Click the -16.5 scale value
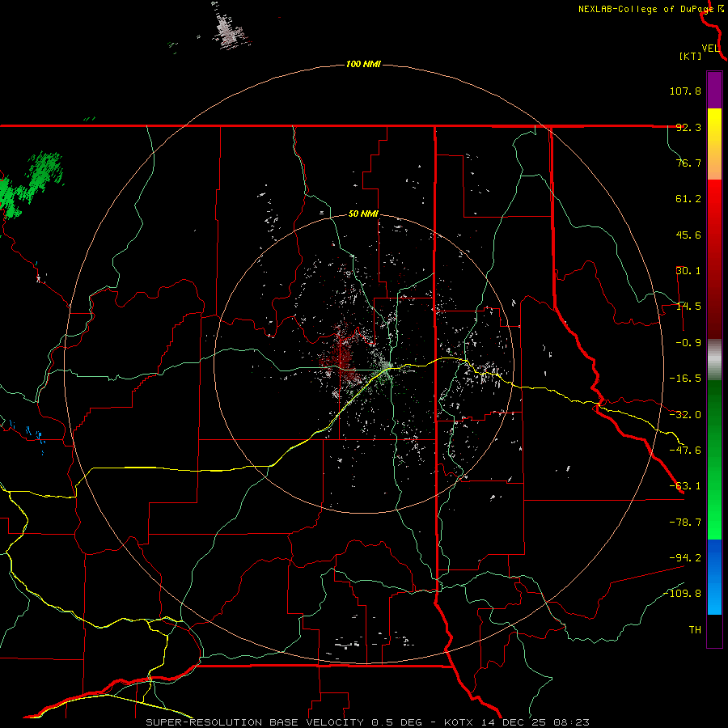The width and height of the screenshot is (728, 728). (685, 379)
